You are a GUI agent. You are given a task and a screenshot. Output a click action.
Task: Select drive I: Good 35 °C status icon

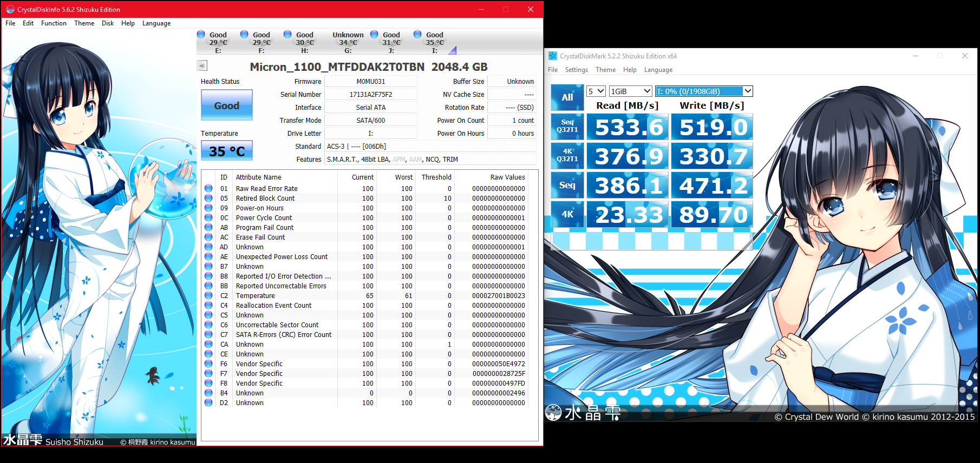pyautogui.click(x=417, y=34)
